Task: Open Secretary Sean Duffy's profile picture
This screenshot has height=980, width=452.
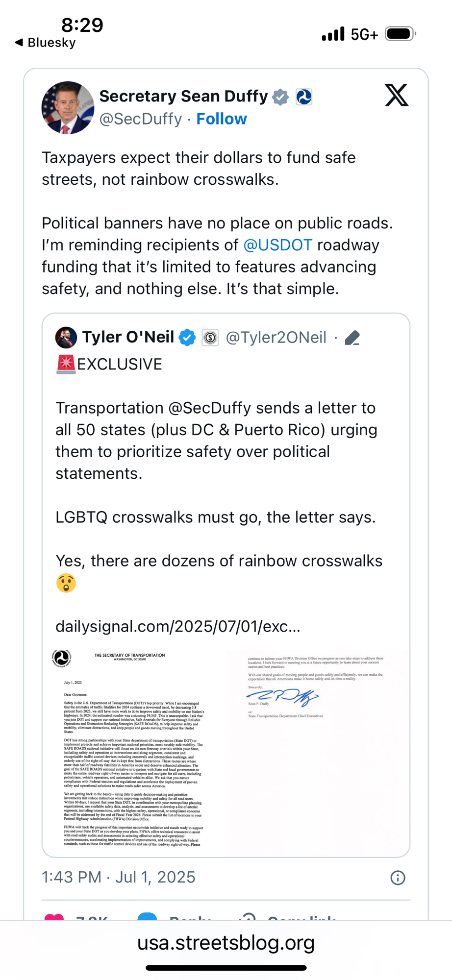Action: (x=68, y=108)
